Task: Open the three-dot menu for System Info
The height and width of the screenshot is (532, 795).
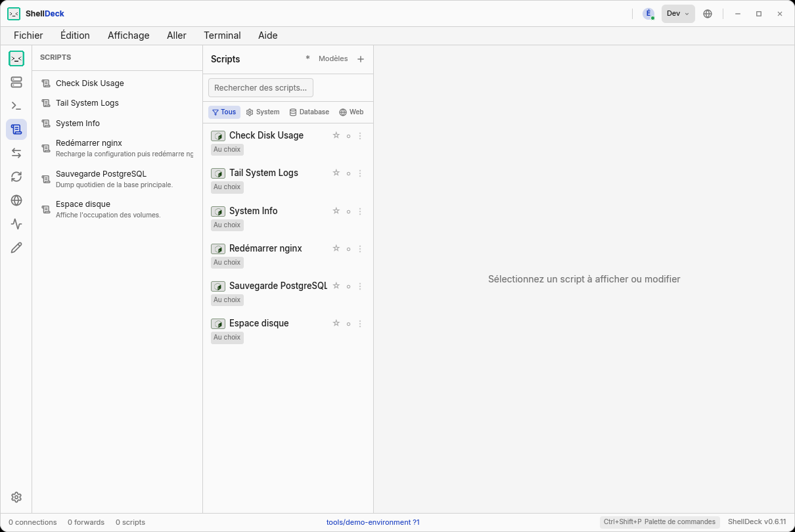Action: pyautogui.click(x=360, y=211)
